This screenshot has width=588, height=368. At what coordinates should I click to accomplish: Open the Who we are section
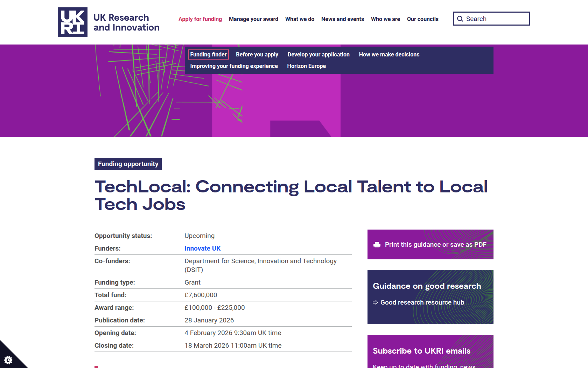[385, 19]
